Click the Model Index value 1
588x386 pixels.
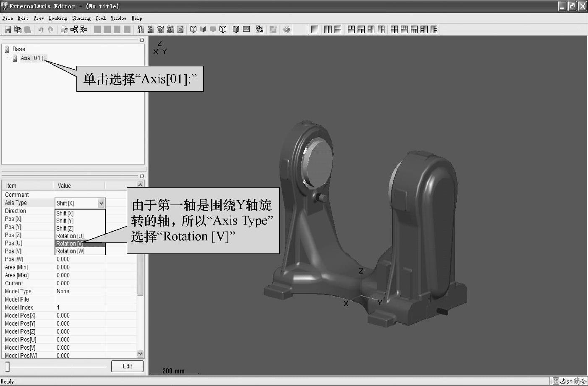click(x=58, y=307)
